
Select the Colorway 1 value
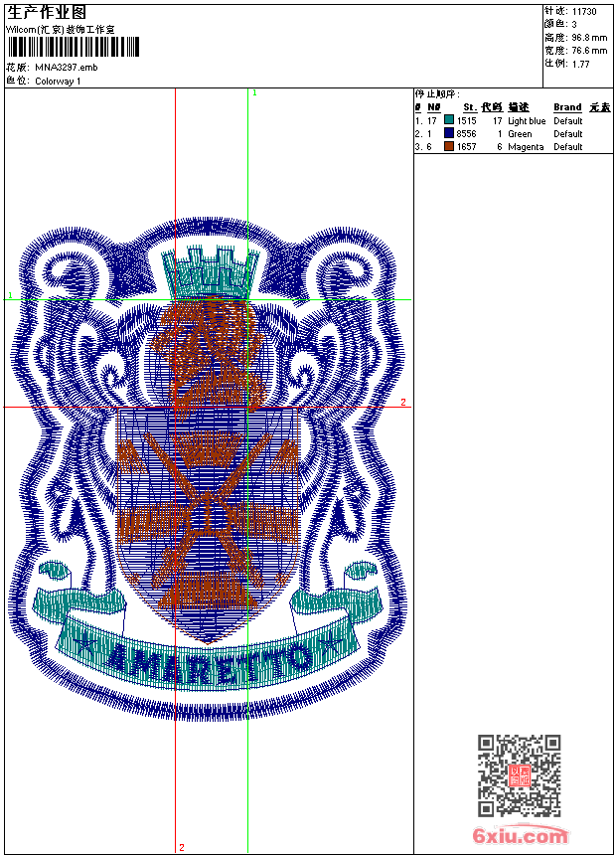click(58, 82)
